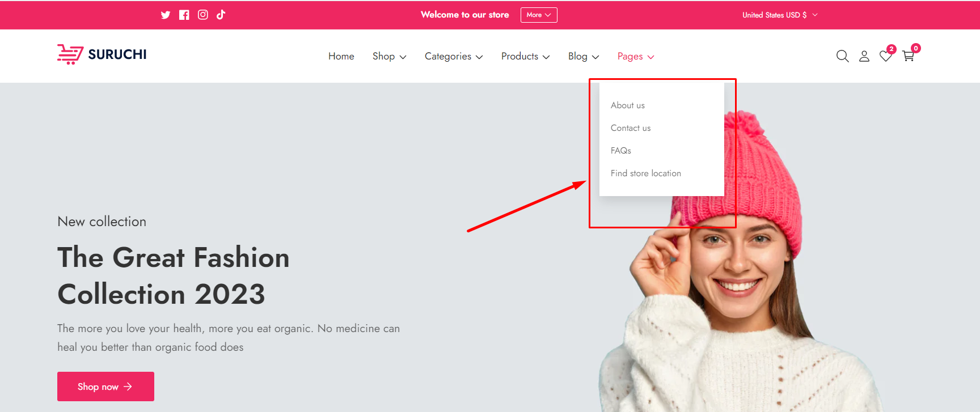Expand the Products menu
This screenshot has width=980, height=412.
point(526,56)
